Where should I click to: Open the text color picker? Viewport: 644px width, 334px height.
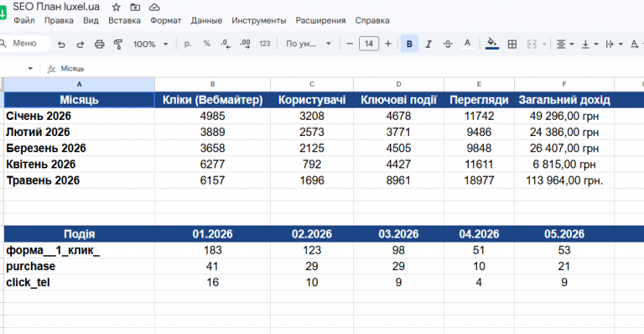tap(467, 44)
